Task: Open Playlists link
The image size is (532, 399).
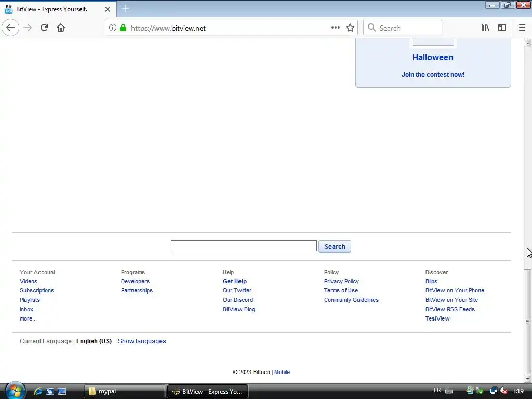Action: [x=30, y=300]
